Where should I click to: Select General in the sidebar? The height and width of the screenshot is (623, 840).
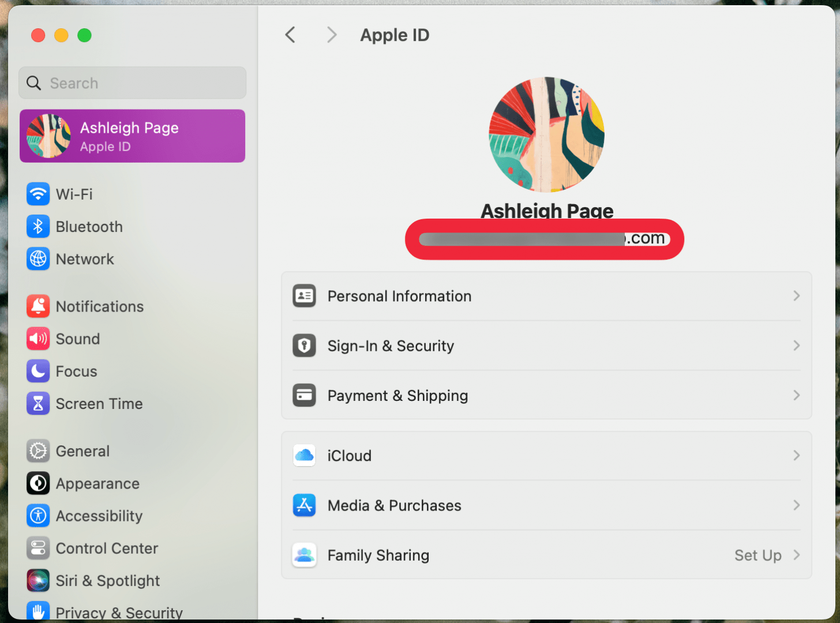(82, 451)
